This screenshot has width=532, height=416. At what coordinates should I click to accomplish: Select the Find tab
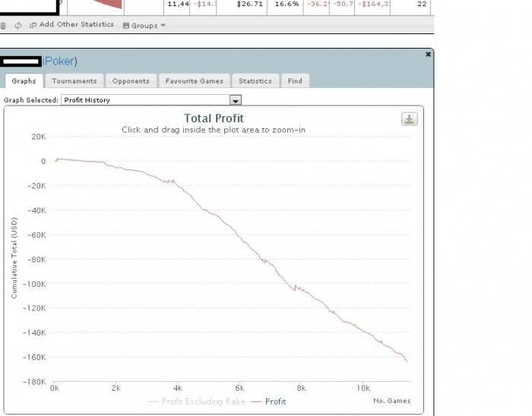(x=295, y=81)
